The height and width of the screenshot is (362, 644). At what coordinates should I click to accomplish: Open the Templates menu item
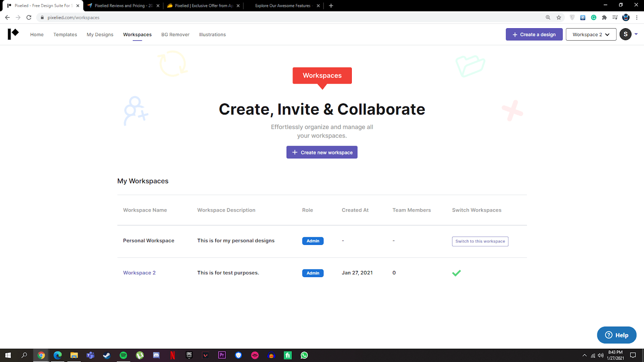click(65, 35)
